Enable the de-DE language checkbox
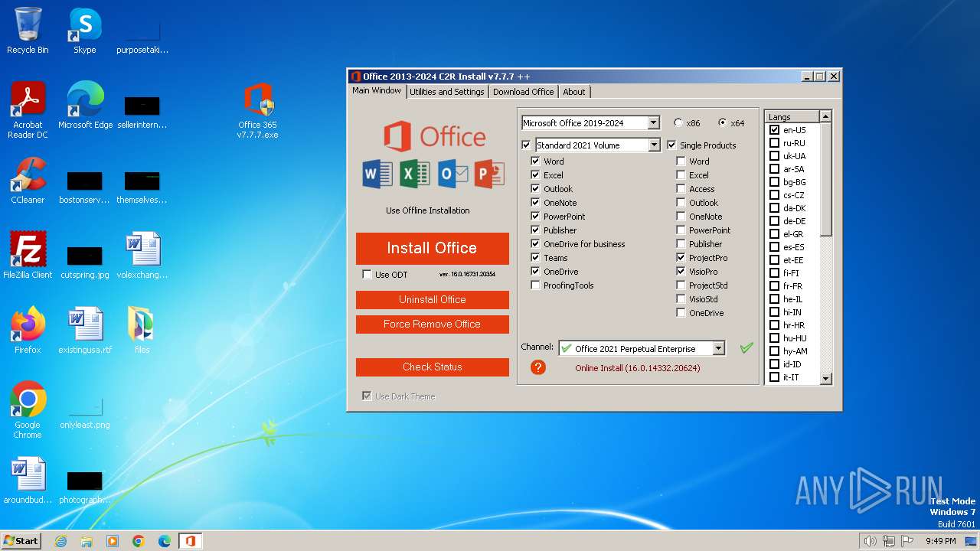Viewport: 980px width, 551px height. [x=775, y=221]
